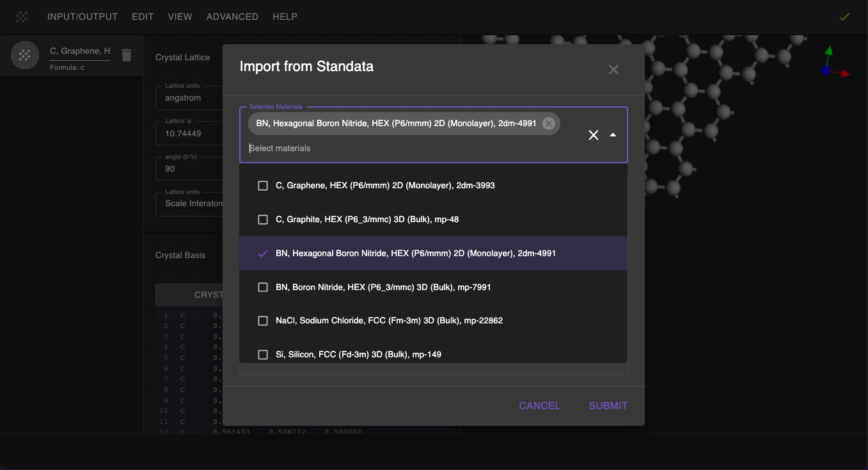Check the C, Graphite 3D Bulk option
868x470 pixels.
coord(263,220)
